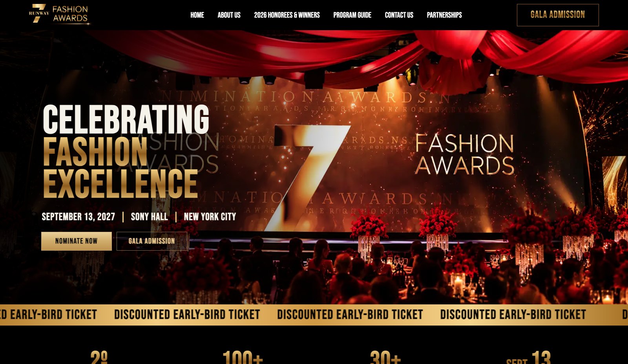Click the 100+ statistic number
The image size is (628, 364).
[x=243, y=358]
